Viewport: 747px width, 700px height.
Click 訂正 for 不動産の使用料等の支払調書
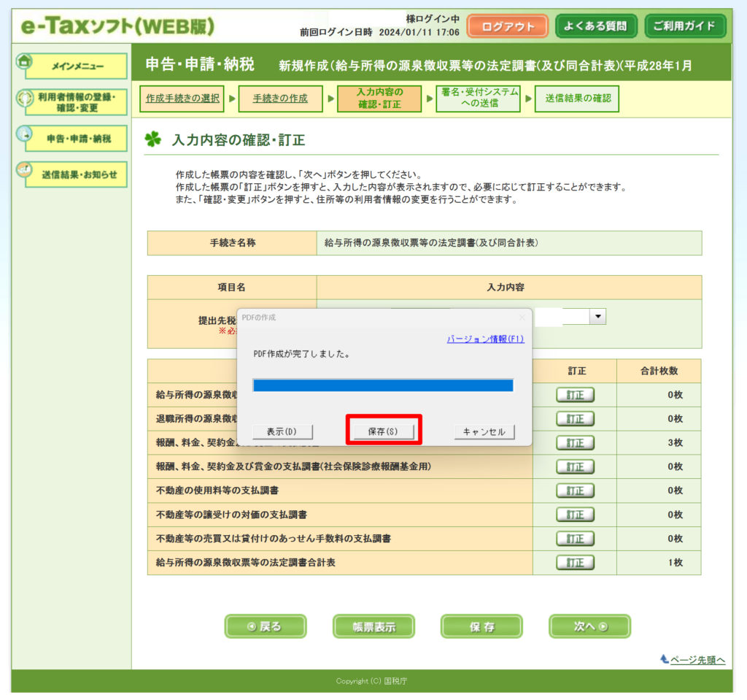click(575, 491)
